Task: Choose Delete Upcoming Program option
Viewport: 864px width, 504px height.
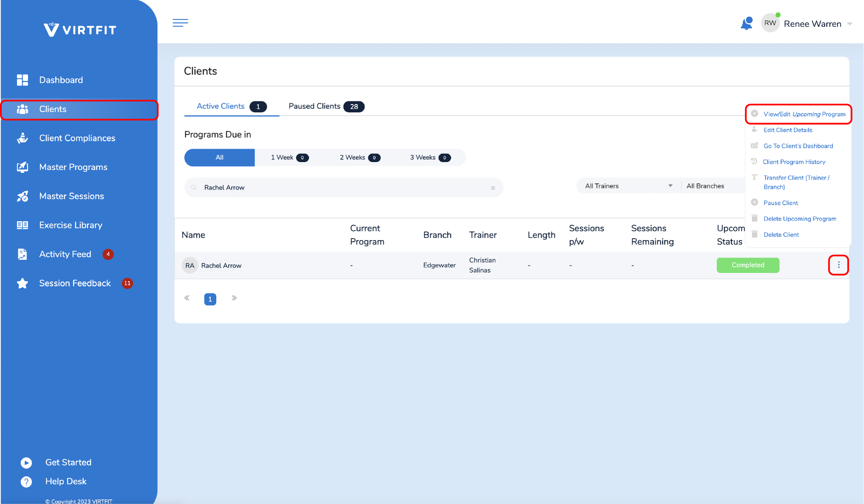Action: (x=799, y=219)
